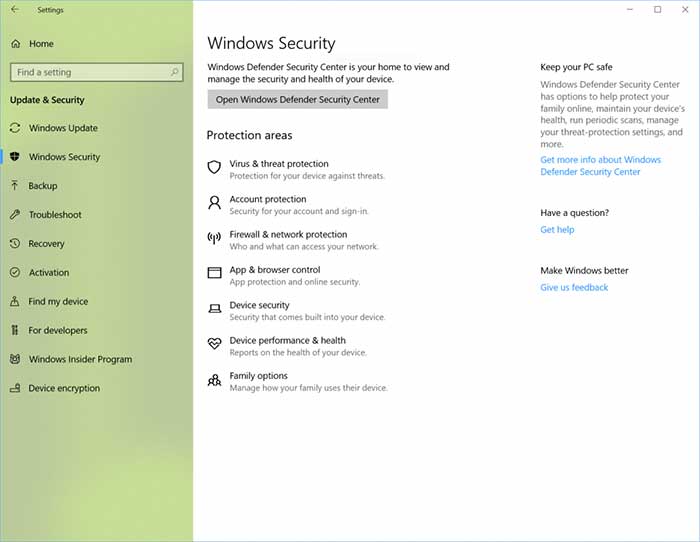Go back using the back arrow
Image resolution: width=700 pixels, height=542 pixels.
[14, 10]
